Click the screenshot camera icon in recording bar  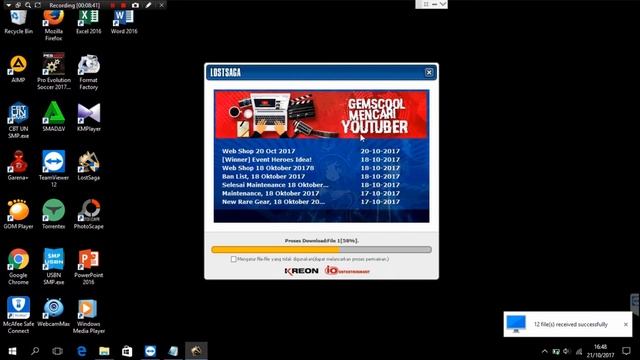[x=135, y=5]
